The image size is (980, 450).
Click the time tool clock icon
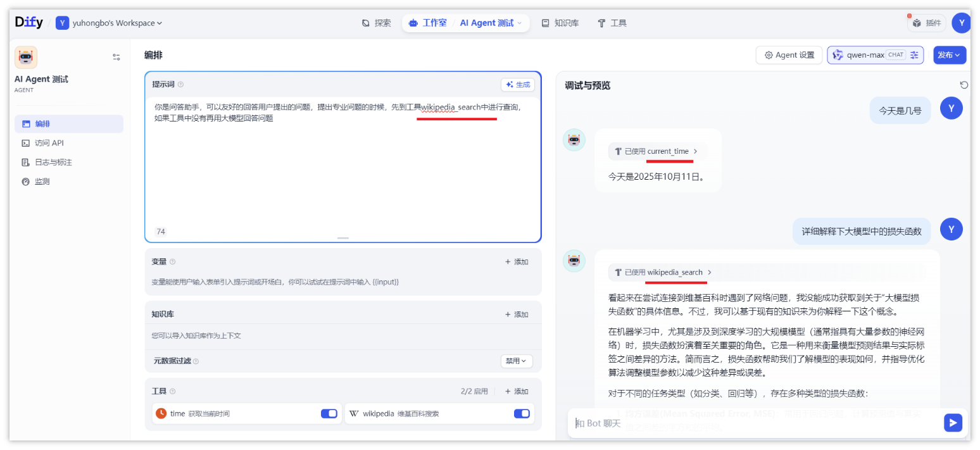pos(161,413)
